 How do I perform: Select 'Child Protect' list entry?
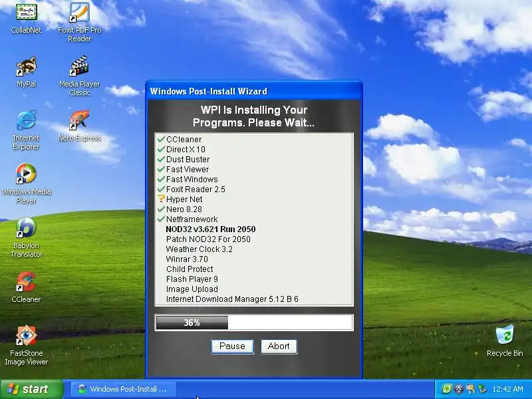[190, 269]
